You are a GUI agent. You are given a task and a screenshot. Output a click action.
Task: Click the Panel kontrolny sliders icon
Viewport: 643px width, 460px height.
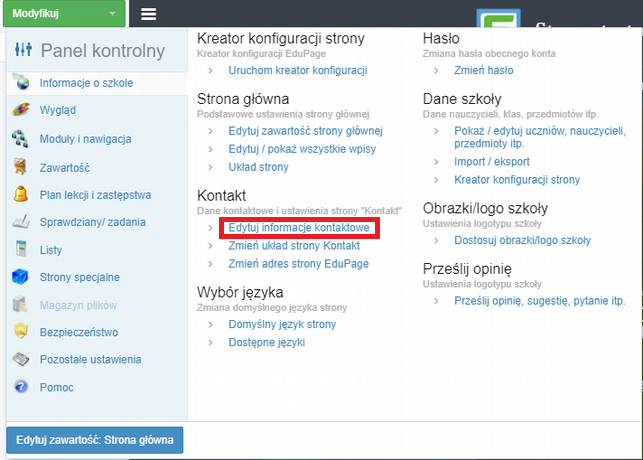click(x=23, y=50)
